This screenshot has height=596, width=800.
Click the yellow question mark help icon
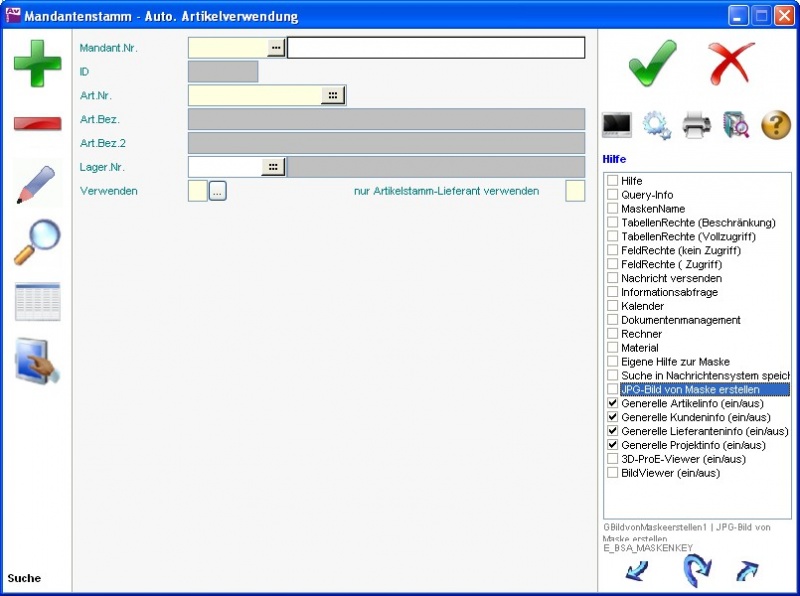(x=776, y=125)
